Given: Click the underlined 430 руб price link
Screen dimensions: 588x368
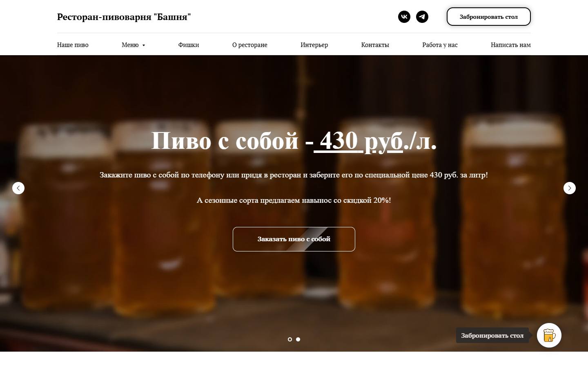Looking at the screenshot, I should (358, 141).
